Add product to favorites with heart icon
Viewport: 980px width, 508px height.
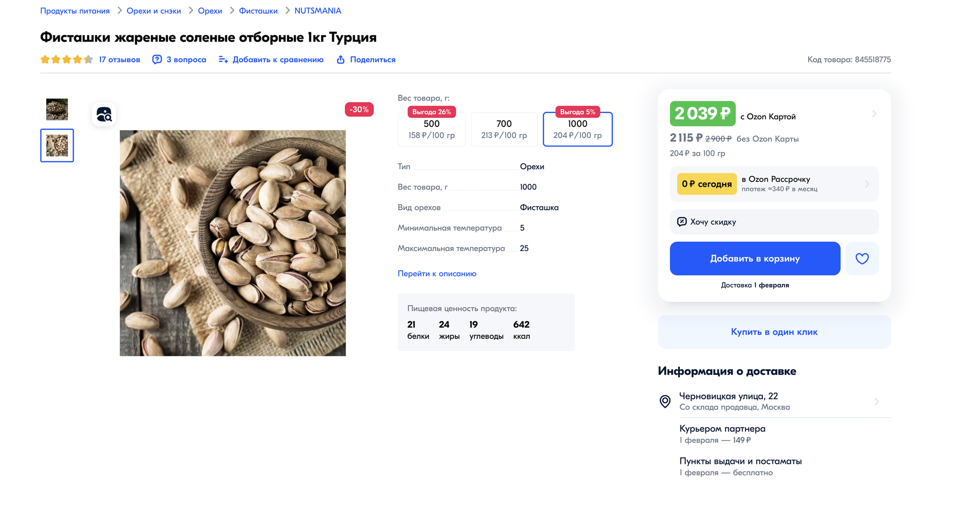[x=862, y=259]
